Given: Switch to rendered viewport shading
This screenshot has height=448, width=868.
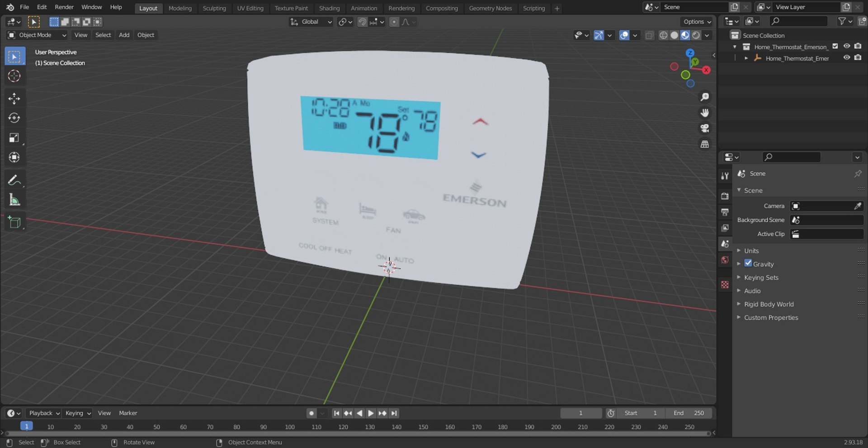Looking at the screenshot, I should coord(696,35).
